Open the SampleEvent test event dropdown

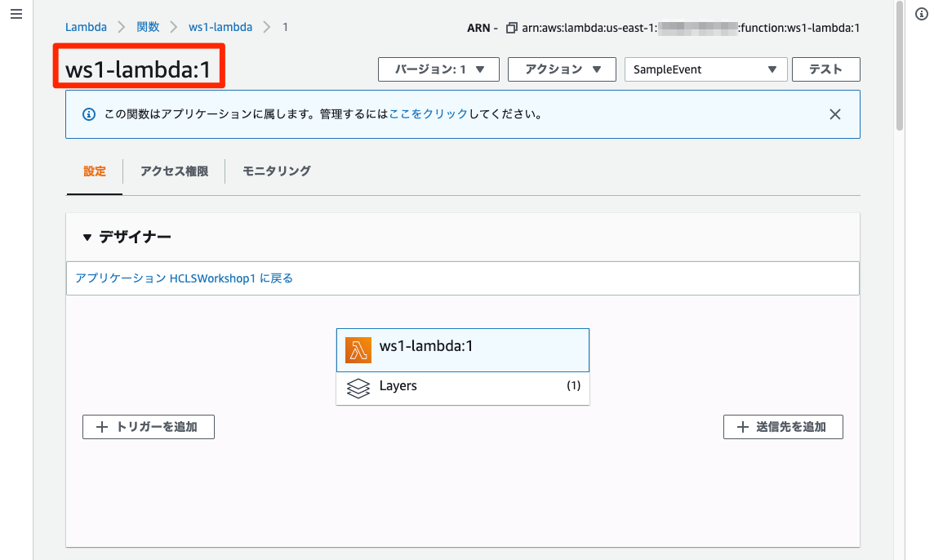(x=706, y=69)
